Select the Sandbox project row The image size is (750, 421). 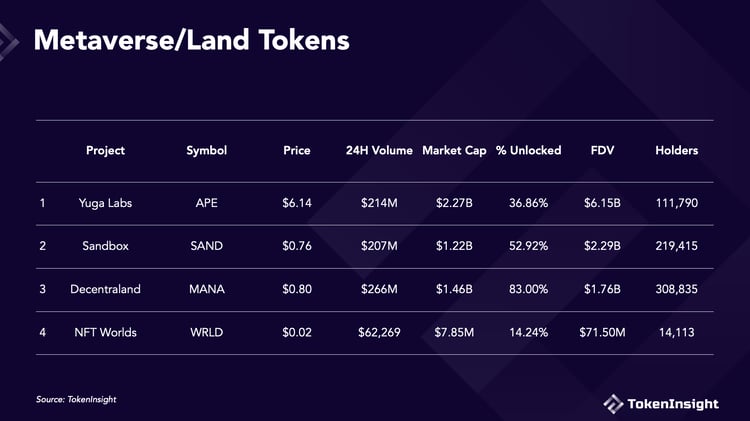pyautogui.click(x=105, y=246)
